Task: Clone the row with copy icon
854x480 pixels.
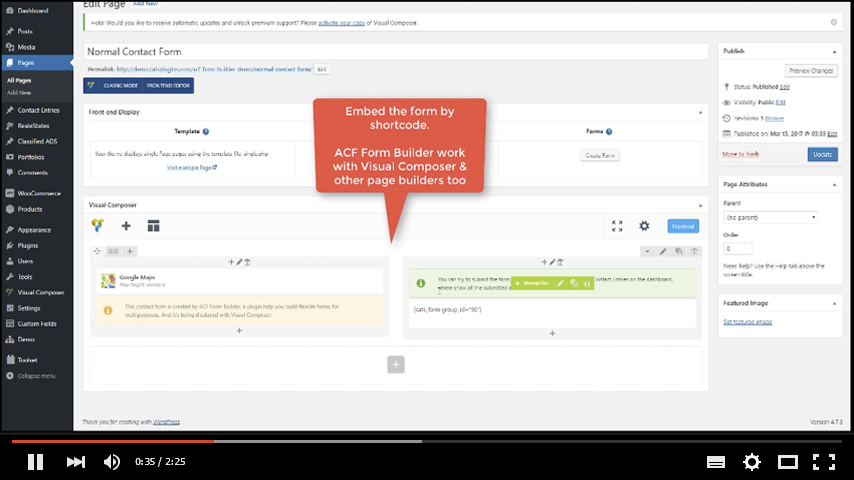Action: coord(679,251)
